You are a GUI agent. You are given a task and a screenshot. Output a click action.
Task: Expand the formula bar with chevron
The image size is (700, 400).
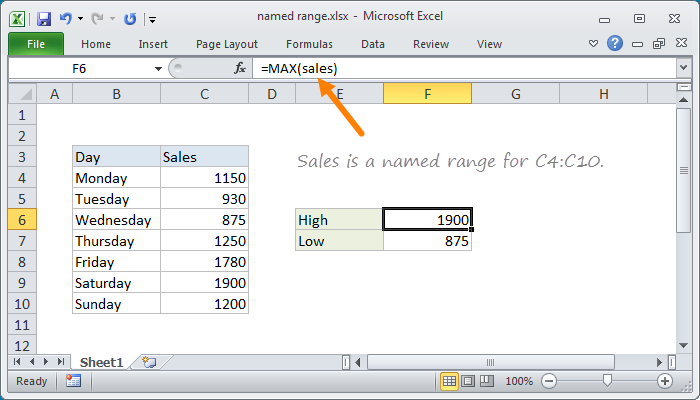click(683, 68)
